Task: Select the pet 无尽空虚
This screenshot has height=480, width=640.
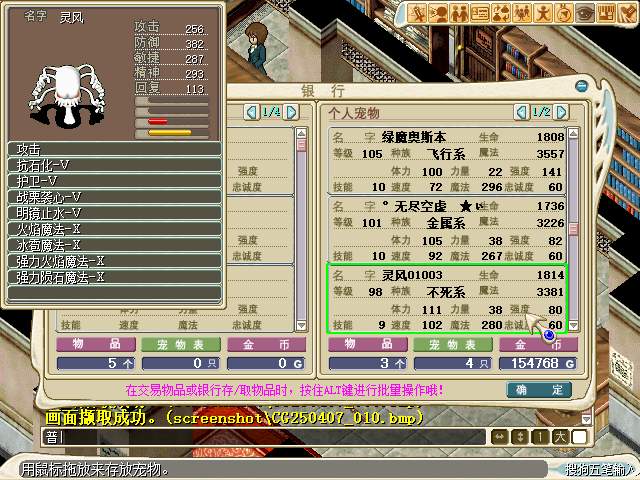Action: click(447, 230)
